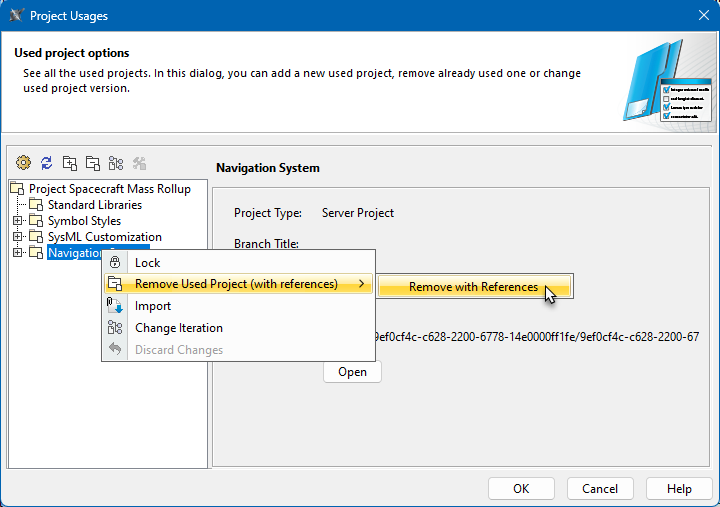Select Change Iteration menu entry
720x507 pixels.
[x=179, y=328]
